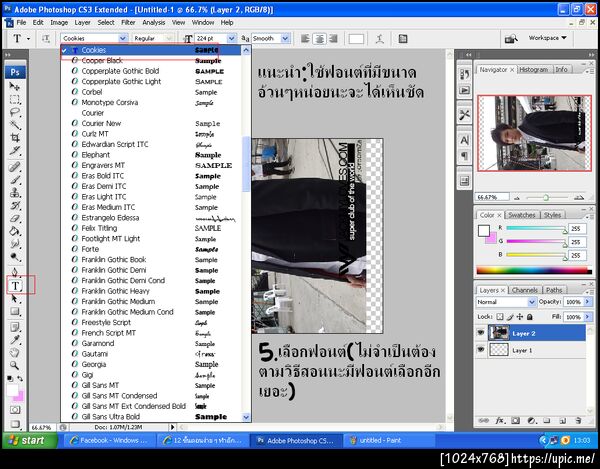The width and height of the screenshot is (600, 469).
Task: Select the Eyedropper tool
Action: [15, 340]
